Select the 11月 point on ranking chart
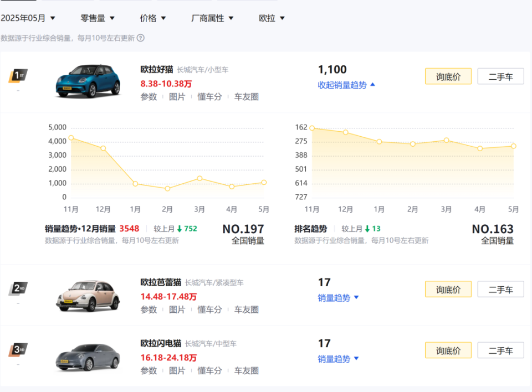 click(312, 128)
